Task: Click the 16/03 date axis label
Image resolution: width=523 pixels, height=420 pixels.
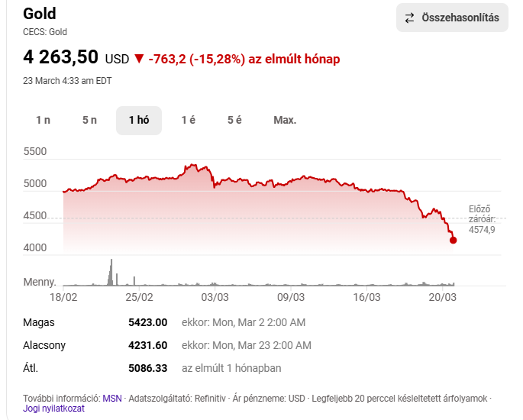Action: point(366,296)
